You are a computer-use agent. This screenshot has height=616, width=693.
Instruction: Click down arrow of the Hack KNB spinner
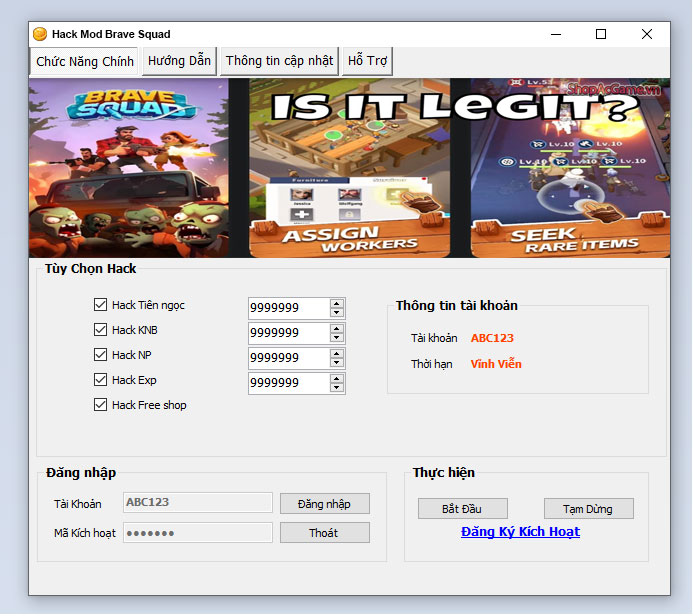click(337, 338)
